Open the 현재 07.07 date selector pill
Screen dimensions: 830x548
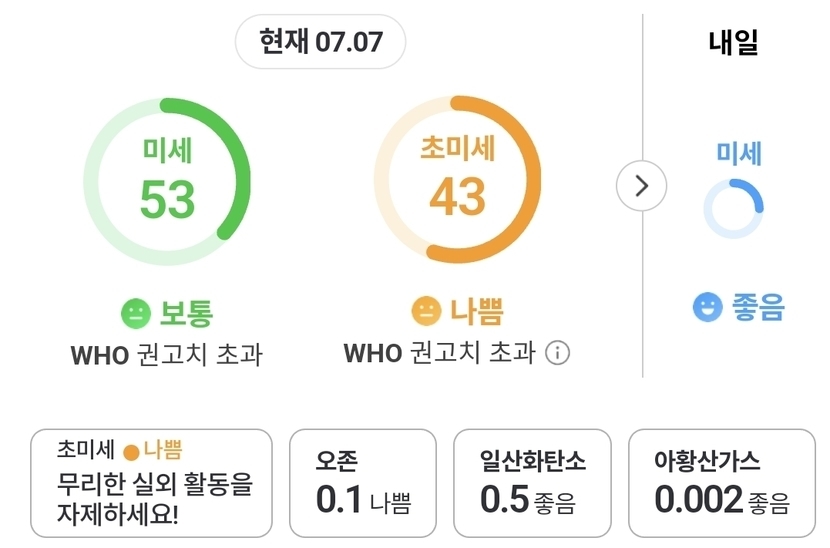click(x=320, y=42)
